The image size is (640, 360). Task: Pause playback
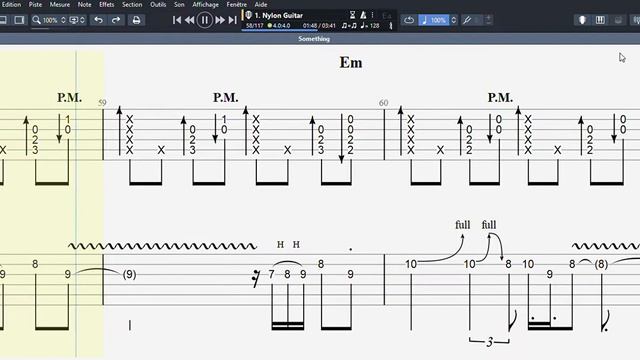tap(204, 20)
